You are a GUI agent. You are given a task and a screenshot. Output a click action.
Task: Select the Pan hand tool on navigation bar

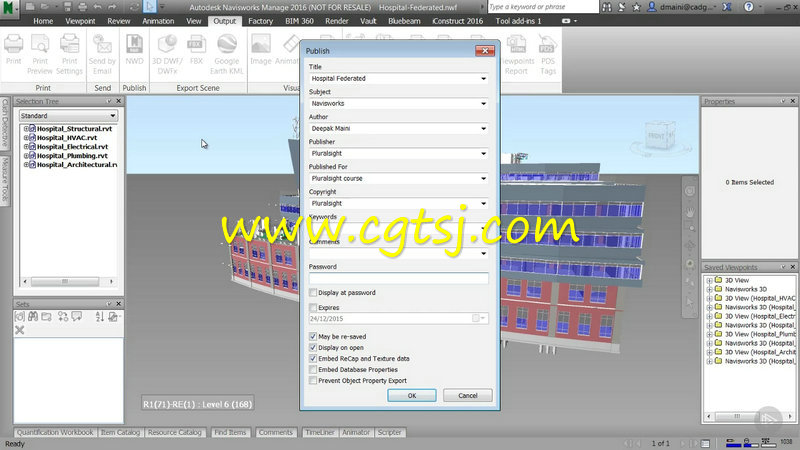690,212
